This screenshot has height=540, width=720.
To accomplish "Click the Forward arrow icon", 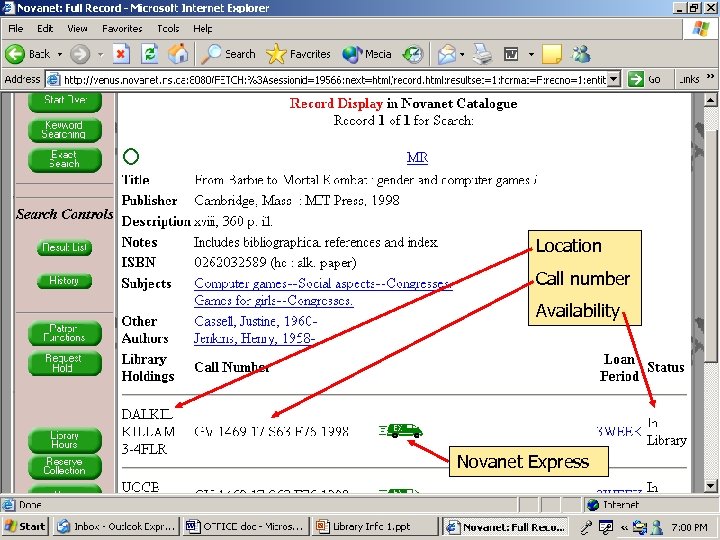I will point(80,55).
